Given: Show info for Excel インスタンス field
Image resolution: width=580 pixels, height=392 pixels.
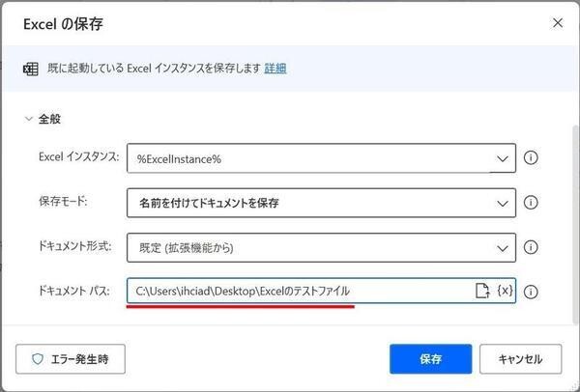Looking at the screenshot, I should (531, 158).
